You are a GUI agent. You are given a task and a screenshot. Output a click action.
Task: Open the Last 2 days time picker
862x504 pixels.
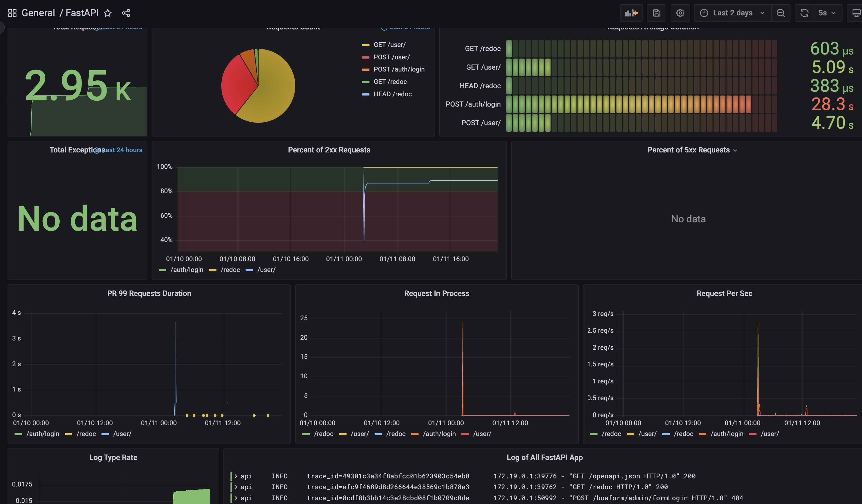[732, 13]
